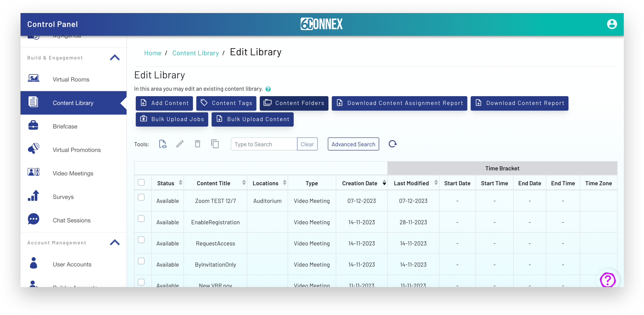The image size is (644, 315).
Task: Click the Bulk Upload Content button
Action: [x=252, y=119]
